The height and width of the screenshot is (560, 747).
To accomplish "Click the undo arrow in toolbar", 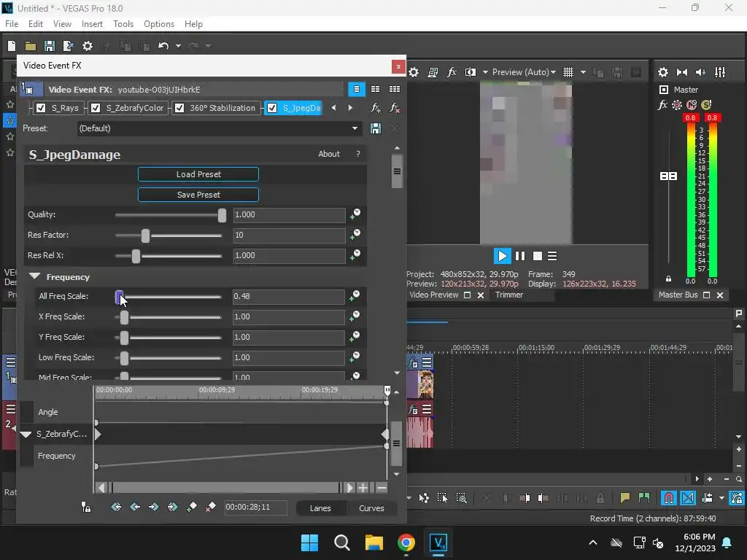I will (163, 46).
